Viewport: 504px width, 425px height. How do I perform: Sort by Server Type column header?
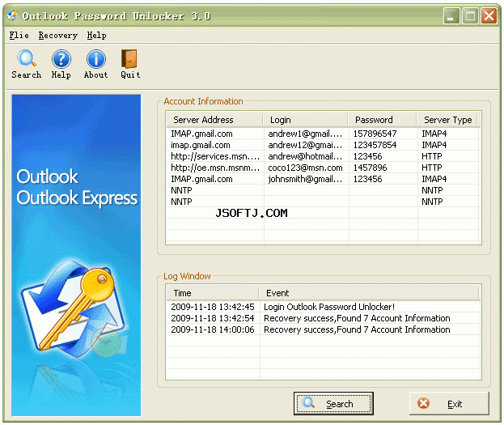click(x=447, y=120)
